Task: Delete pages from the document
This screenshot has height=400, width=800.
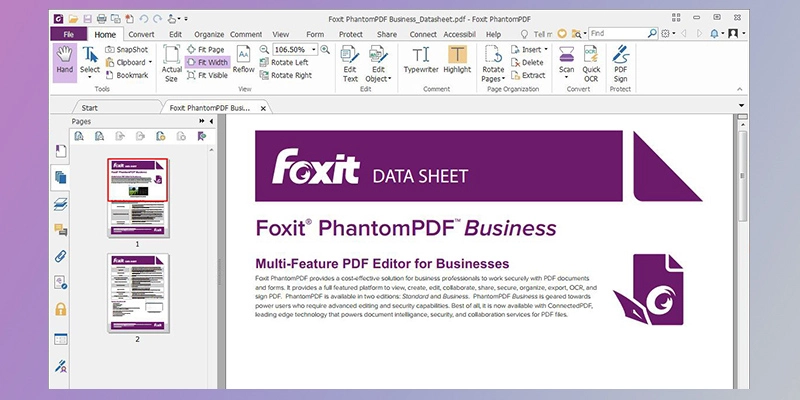Action: point(528,62)
